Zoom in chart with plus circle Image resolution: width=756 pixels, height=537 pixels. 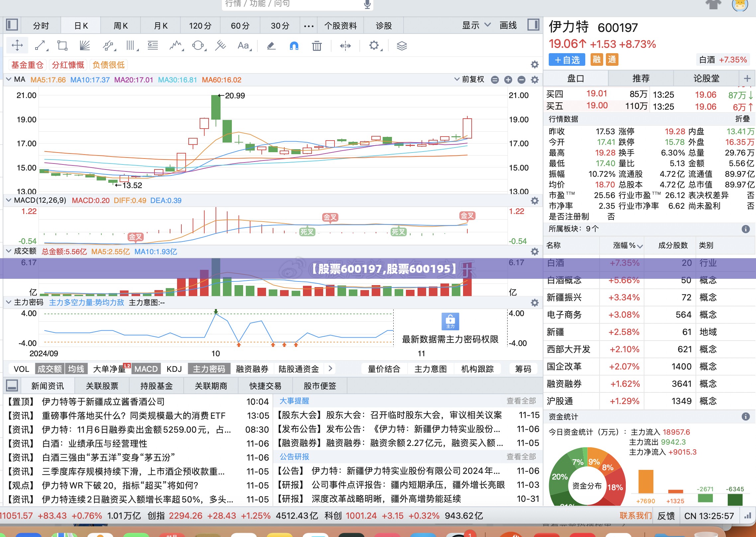click(x=508, y=80)
